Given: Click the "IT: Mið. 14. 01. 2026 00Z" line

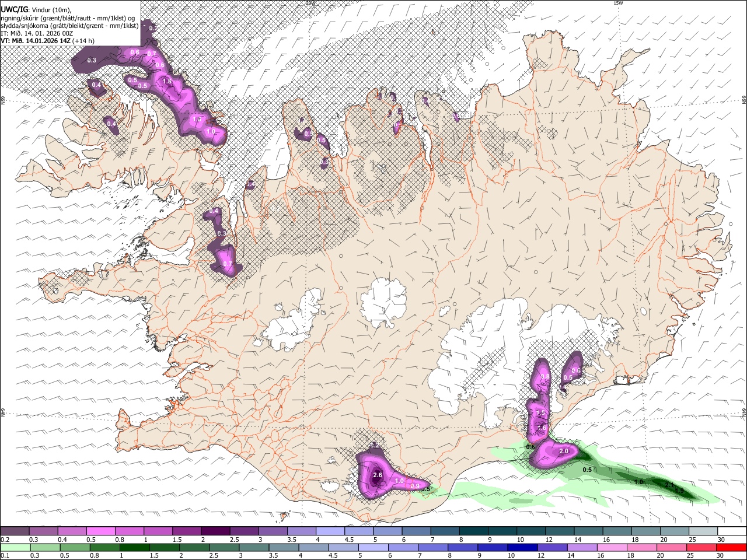Looking at the screenshot, I should point(37,33).
